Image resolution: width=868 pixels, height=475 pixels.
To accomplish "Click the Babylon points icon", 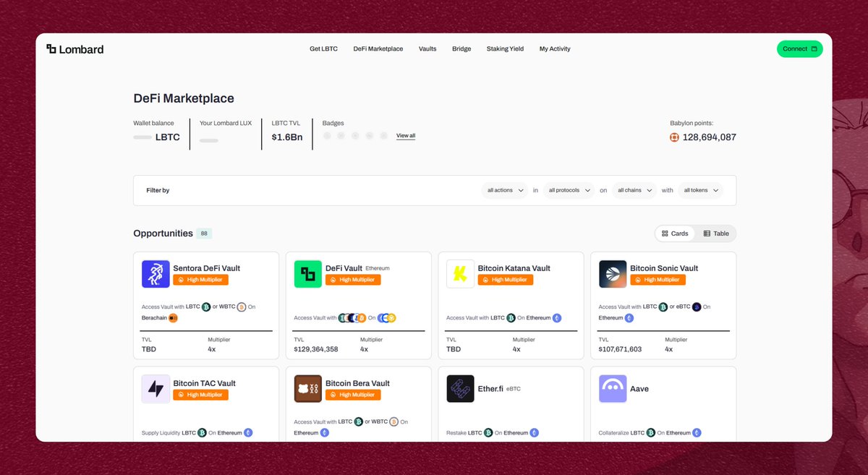I will [x=675, y=137].
